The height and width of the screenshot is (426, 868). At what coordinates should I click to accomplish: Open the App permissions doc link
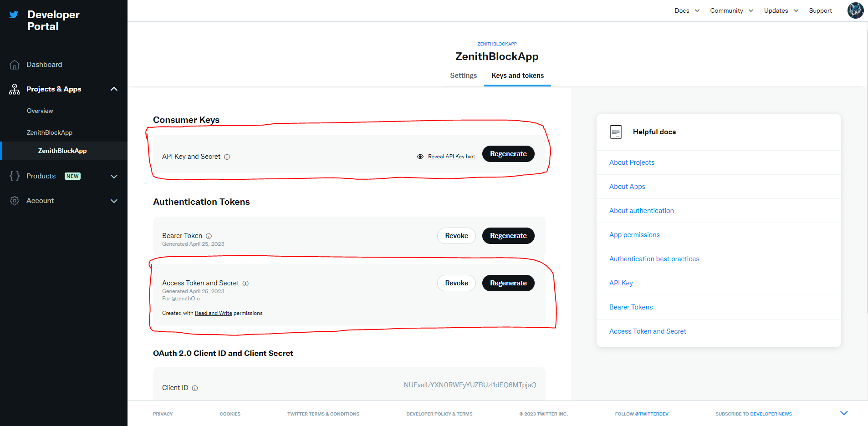click(x=634, y=235)
